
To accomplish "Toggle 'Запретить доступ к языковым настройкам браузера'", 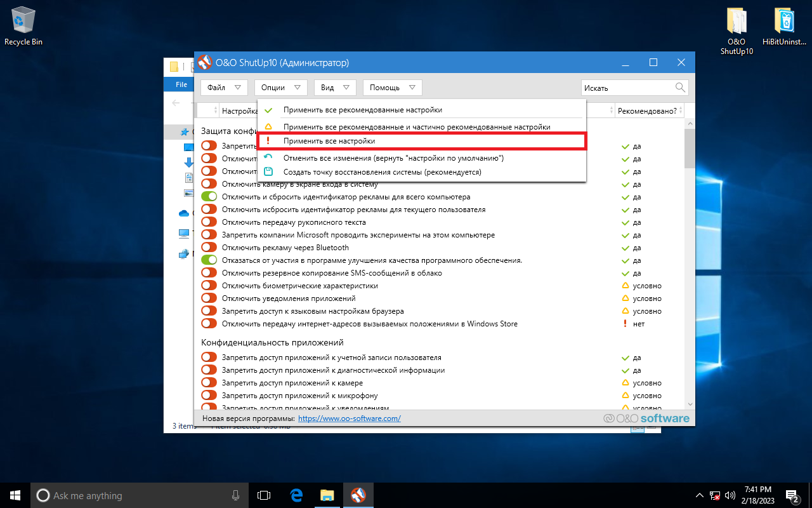I will click(209, 311).
